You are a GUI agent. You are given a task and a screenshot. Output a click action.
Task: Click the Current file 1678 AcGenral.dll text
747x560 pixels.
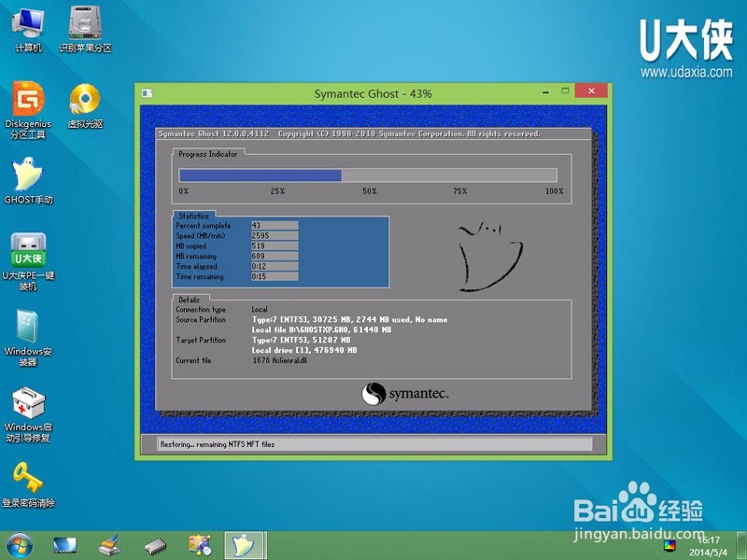[279, 360]
